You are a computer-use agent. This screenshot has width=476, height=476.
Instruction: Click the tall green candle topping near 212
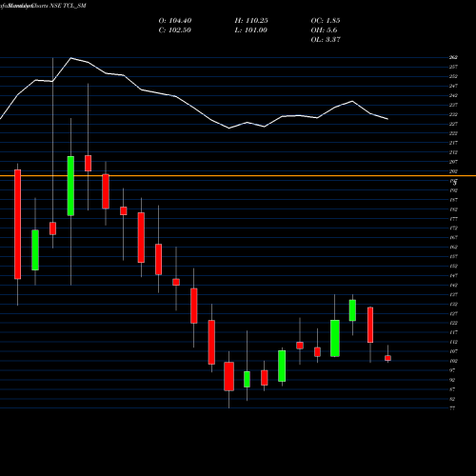click(x=70, y=186)
